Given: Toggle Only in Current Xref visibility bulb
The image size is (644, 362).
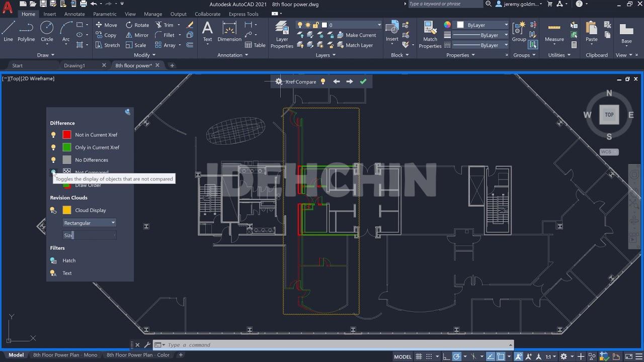Looking at the screenshot, I should click(x=53, y=147).
